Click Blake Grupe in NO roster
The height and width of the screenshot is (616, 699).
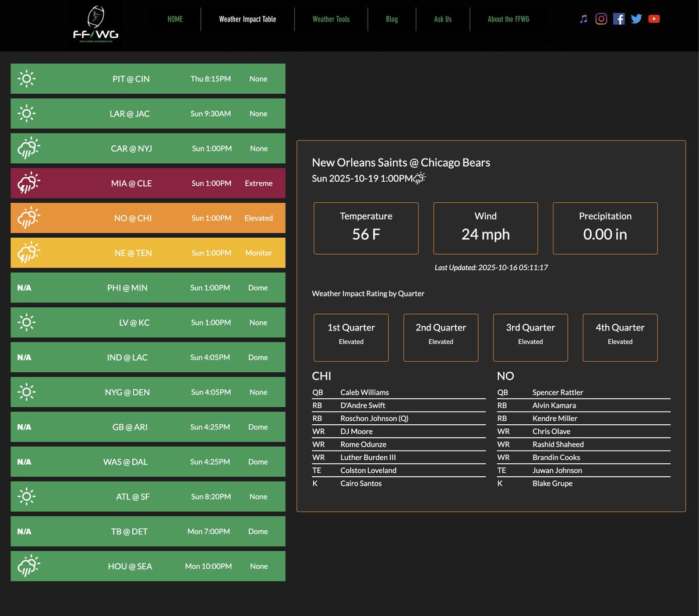[x=552, y=483]
